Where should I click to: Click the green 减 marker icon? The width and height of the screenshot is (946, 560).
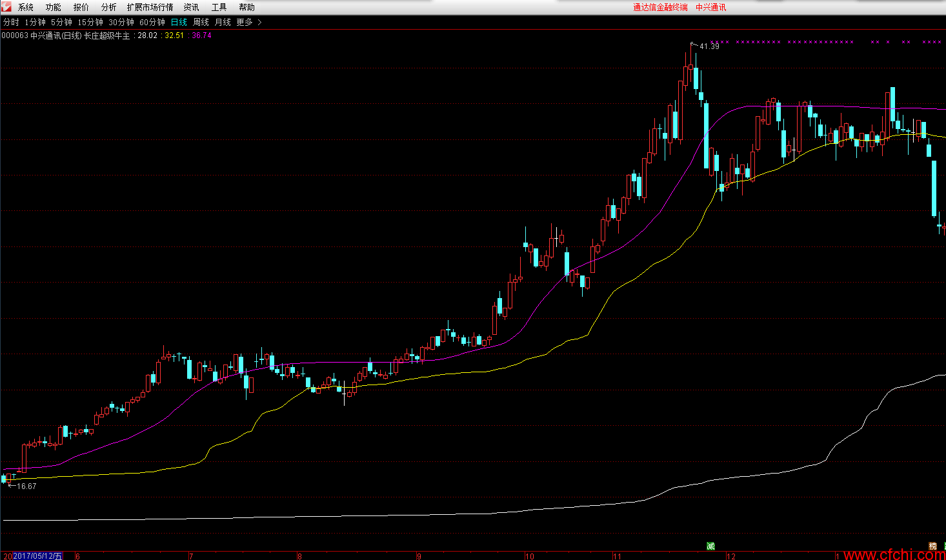(710, 546)
